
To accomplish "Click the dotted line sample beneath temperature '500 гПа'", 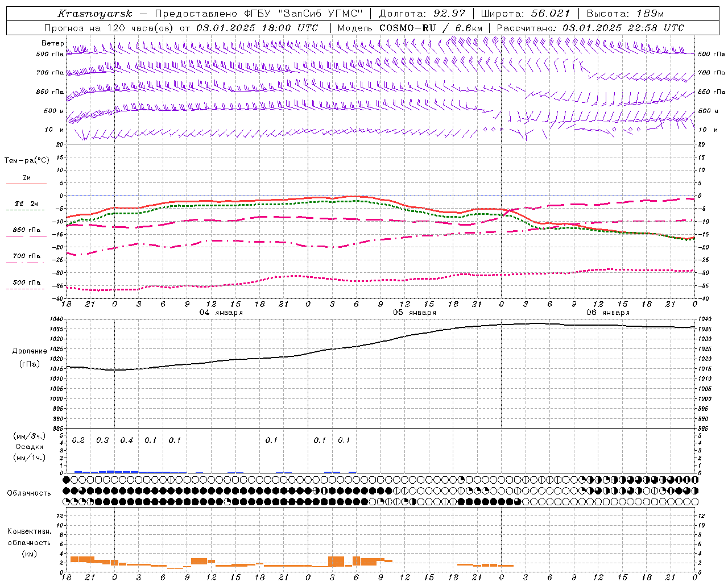I will (x=26, y=289).
